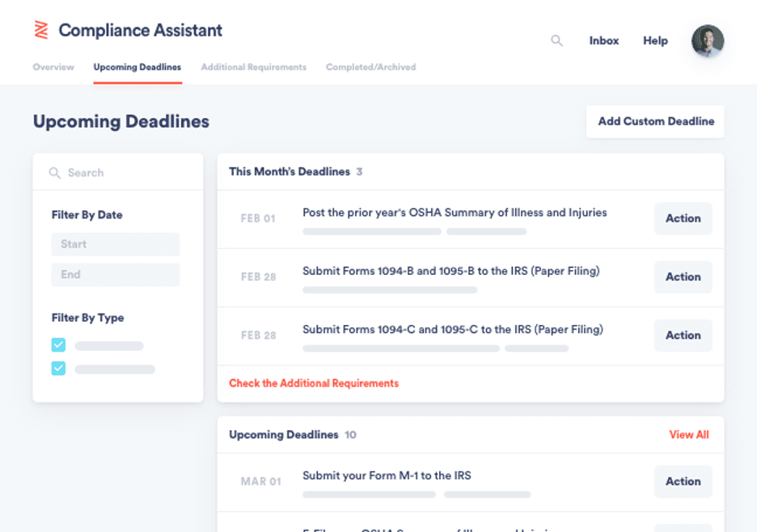Viewport: 757px width, 532px height.
Task: Open the Additional Requirements tab
Action: [x=253, y=67]
